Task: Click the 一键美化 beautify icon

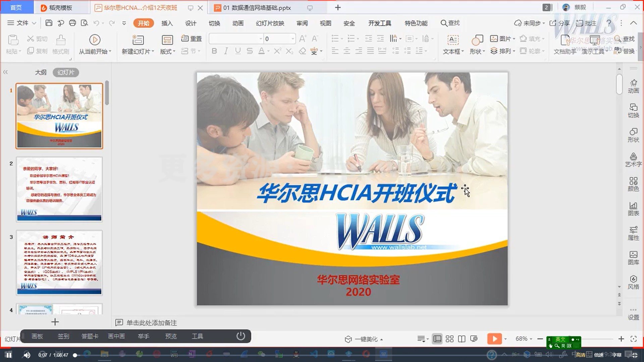Action: [x=348, y=339]
